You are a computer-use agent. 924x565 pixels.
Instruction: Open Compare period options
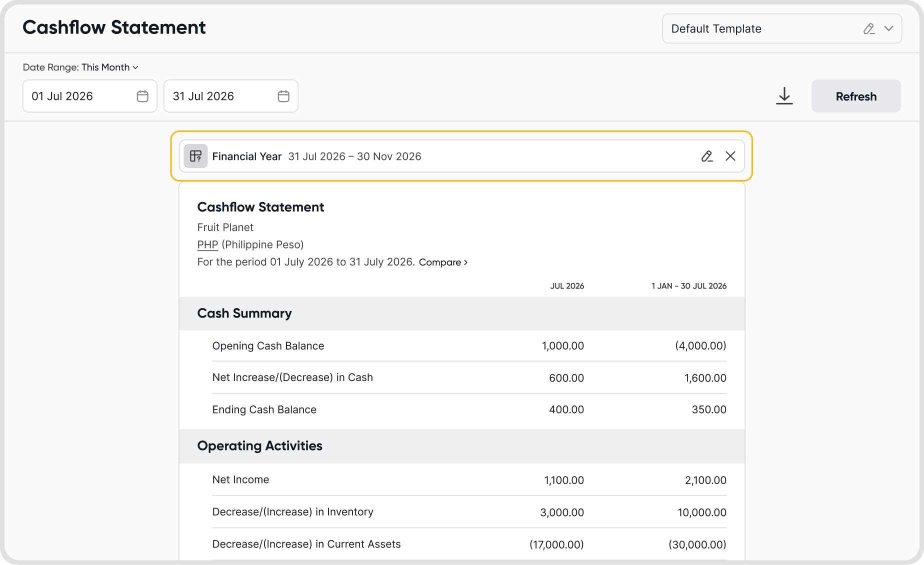tap(443, 262)
